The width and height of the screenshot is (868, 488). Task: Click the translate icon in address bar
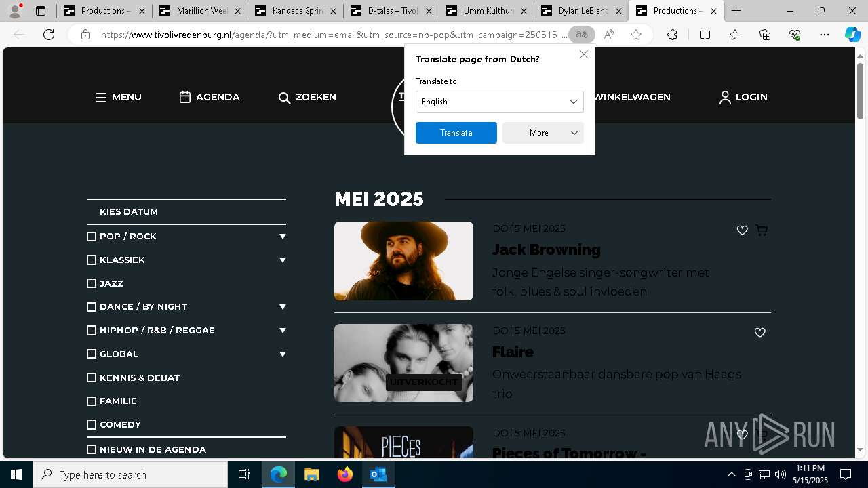[x=582, y=35]
